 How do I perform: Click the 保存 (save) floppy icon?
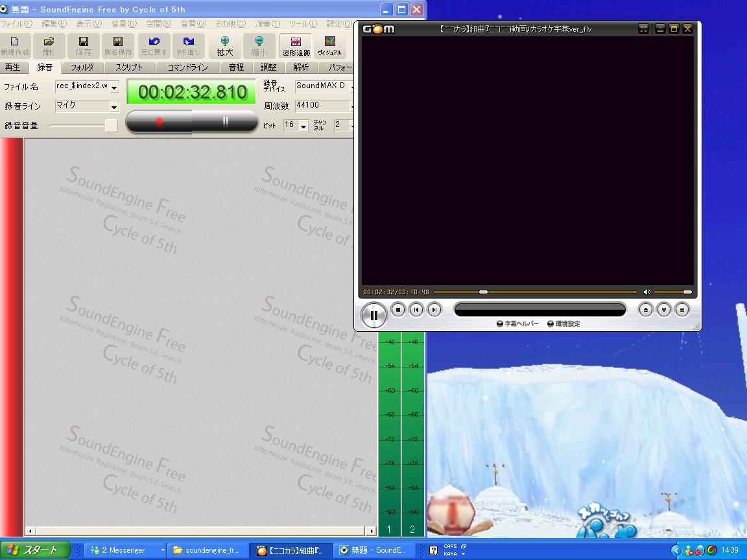click(x=84, y=46)
